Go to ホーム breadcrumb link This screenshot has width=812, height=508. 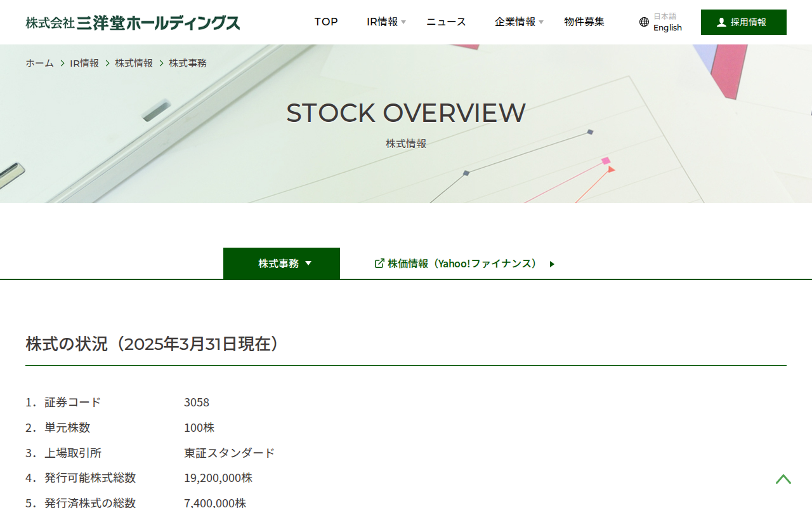point(39,63)
